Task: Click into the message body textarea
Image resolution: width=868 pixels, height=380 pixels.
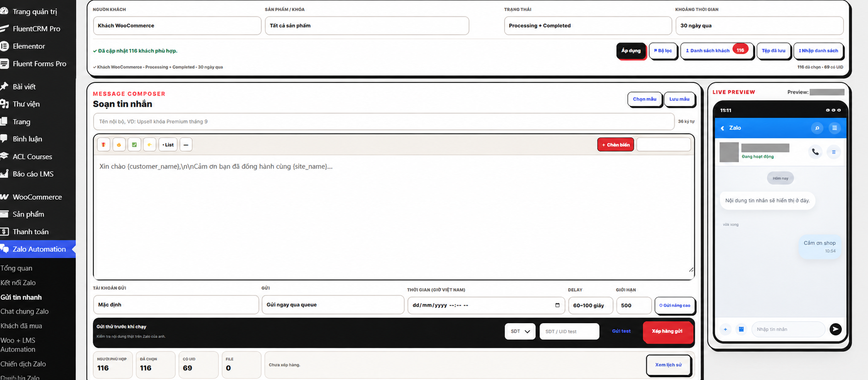Action: 394,216
